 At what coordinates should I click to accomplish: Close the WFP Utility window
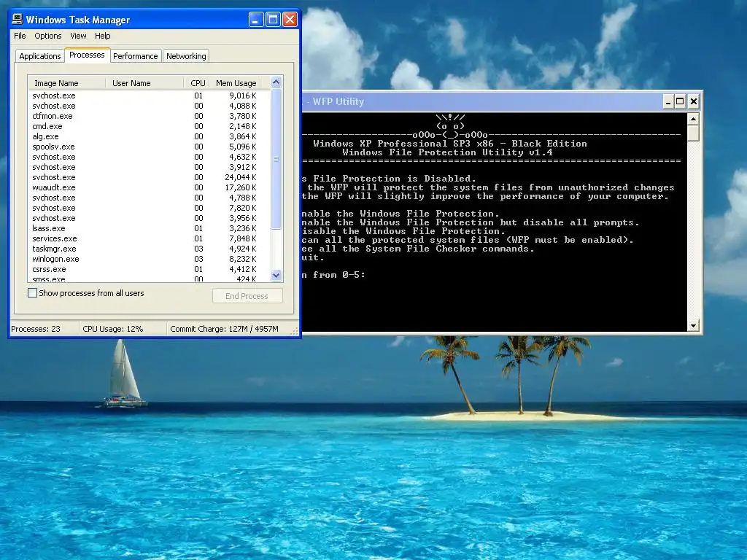pyautogui.click(x=694, y=101)
